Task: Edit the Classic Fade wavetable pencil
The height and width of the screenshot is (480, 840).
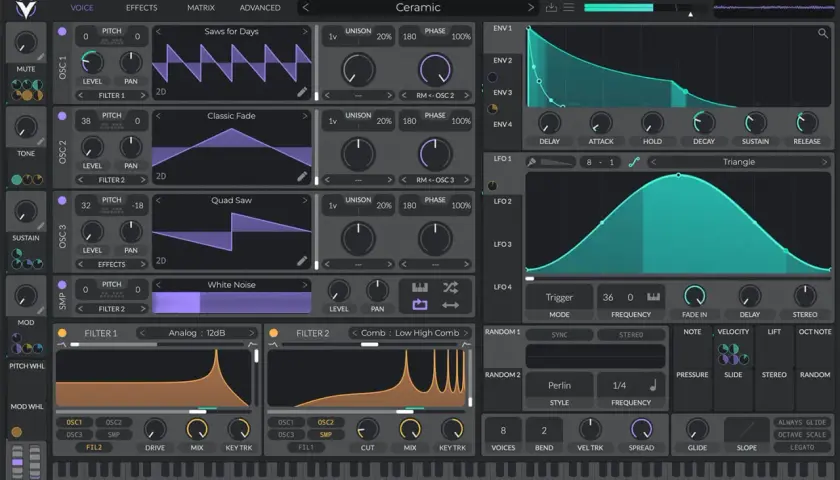Action: (302, 176)
